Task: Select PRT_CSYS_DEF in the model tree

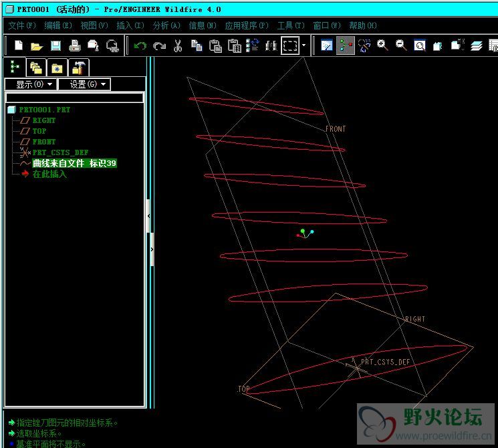Action: (x=60, y=152)
